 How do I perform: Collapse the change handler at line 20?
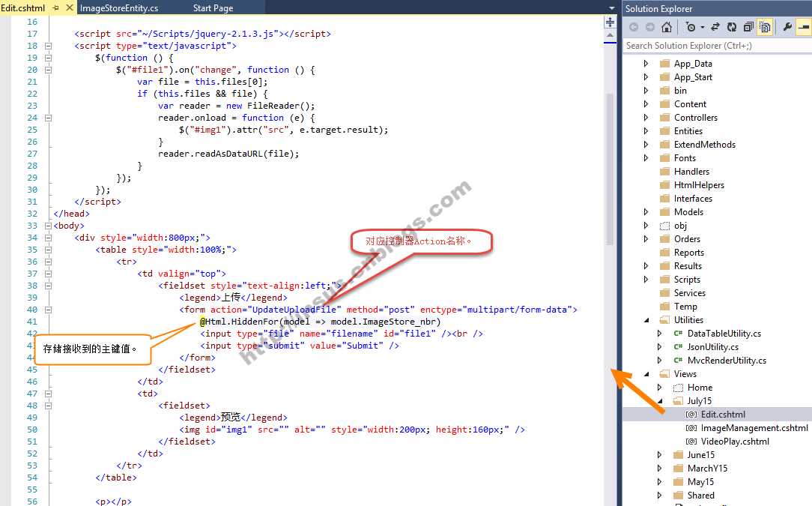[48, 70]
